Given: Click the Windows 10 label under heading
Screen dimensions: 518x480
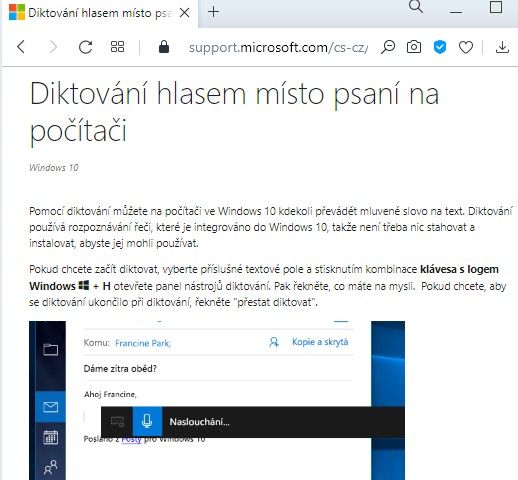Looking at the screenshot, I should click(54, 168).
